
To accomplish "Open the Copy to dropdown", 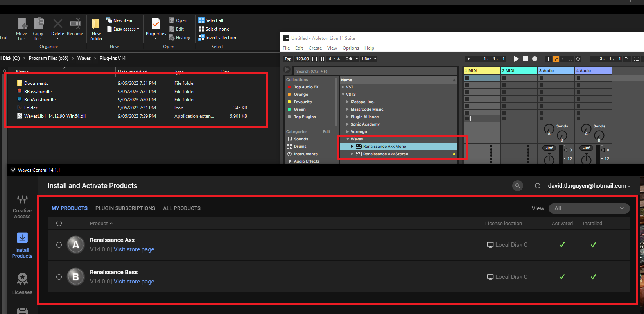I will click(38, 29).
